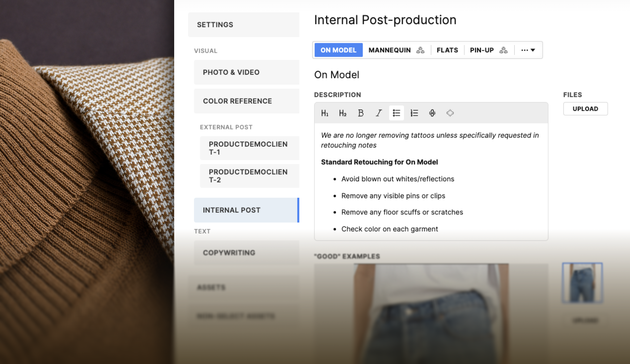Toggle the bulleted list button
Image resolution: width=630 pixels, height=364 pixels.
(x=397, y=113)
